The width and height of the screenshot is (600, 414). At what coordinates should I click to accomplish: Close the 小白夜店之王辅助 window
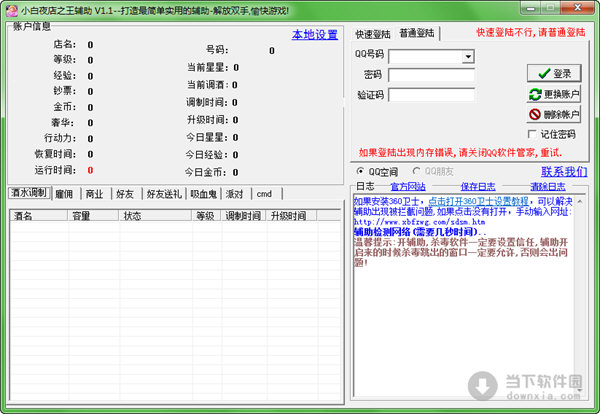[x=578, y=8]
